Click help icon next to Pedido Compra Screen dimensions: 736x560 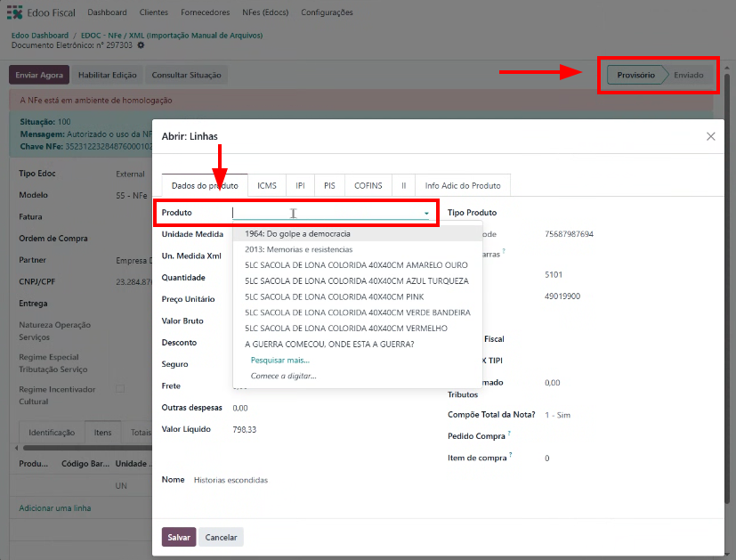tap(509, 434)
